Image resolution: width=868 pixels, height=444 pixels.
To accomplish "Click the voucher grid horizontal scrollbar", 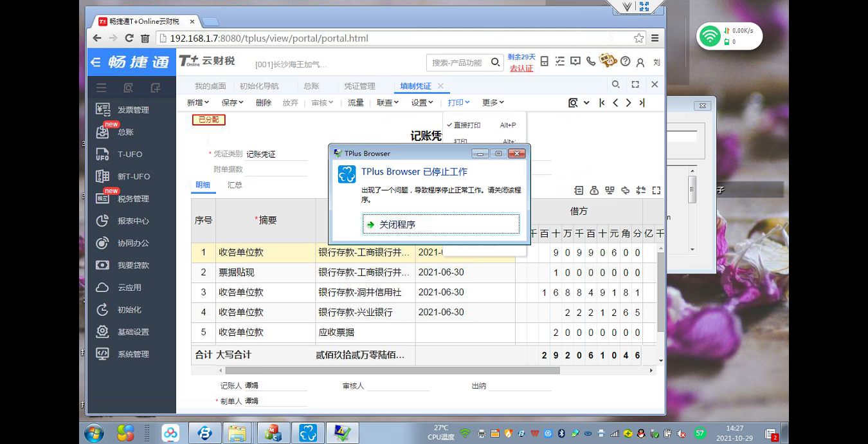I will [392, 371].
